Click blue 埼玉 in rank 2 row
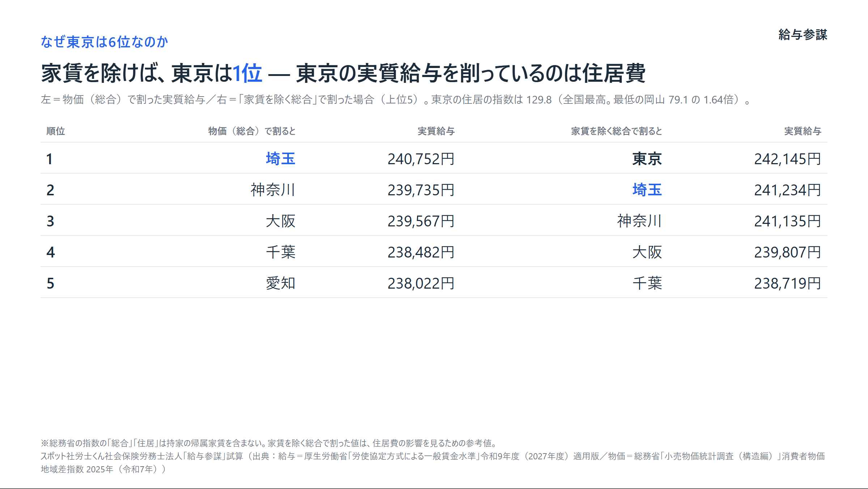 (x=647, y=190)
